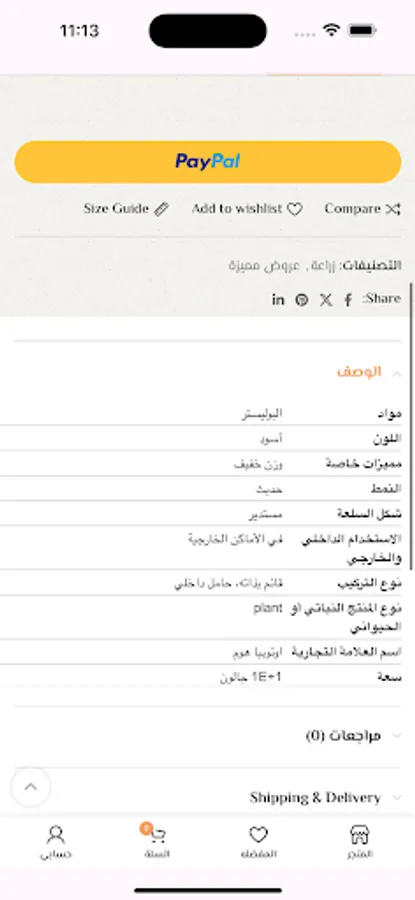This screenshot has width=415, height=900.
Task: Click the shuffle icon beside Compare
Action: (x=393, y=209)
